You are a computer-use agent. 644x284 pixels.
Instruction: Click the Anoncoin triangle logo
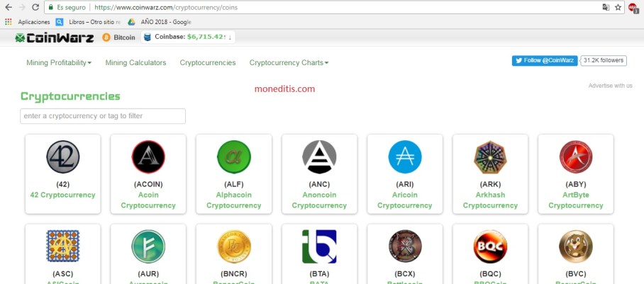[x=320, y=157]
